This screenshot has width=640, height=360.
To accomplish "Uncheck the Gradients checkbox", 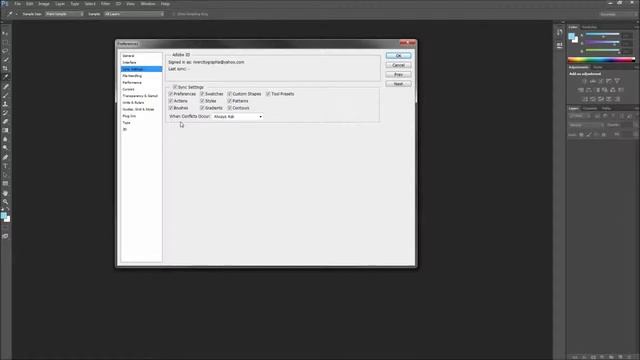I will [202, 108].
